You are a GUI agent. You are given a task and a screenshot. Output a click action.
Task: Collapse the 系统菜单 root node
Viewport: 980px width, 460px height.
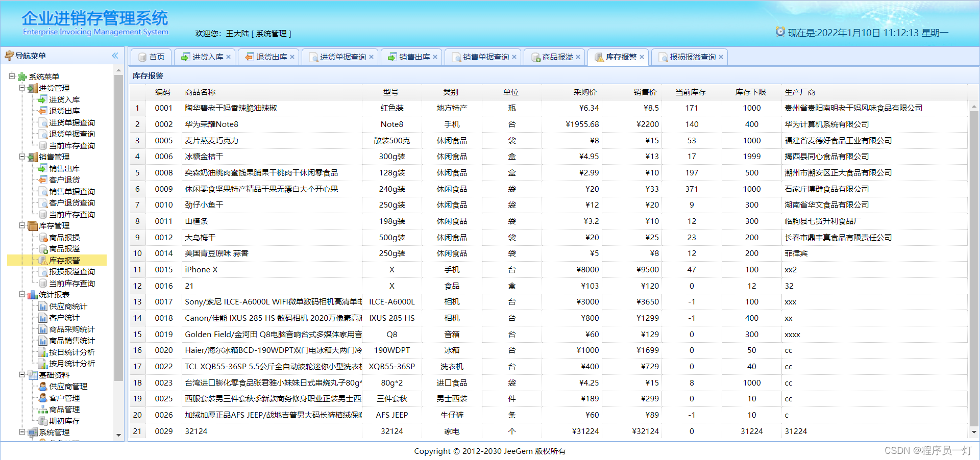(12, 76)
